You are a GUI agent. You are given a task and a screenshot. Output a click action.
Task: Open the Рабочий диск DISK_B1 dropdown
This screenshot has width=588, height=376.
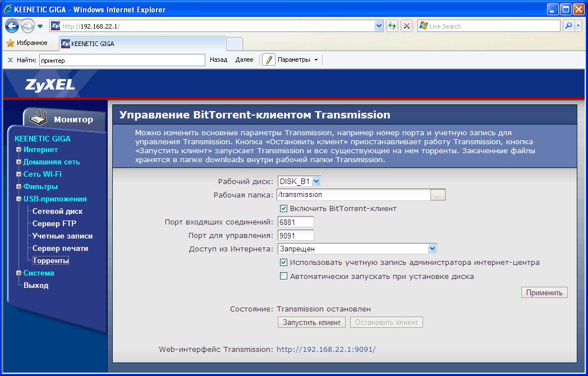[299, 182]
